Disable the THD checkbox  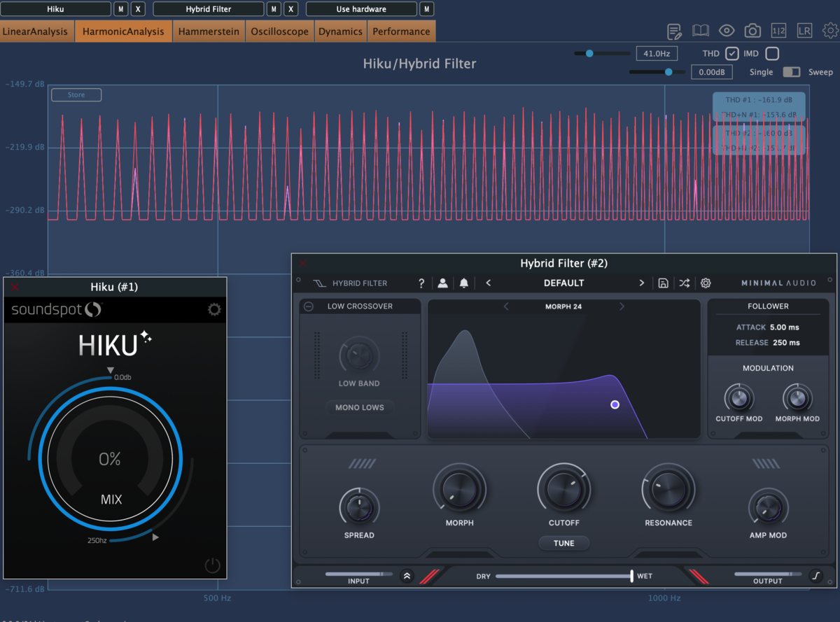pyautogui.click(x=732, y=53)
